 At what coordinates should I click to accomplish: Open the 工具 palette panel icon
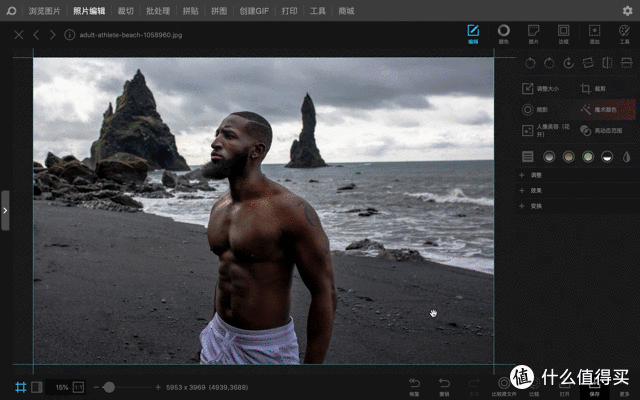[x=624, y=34]
